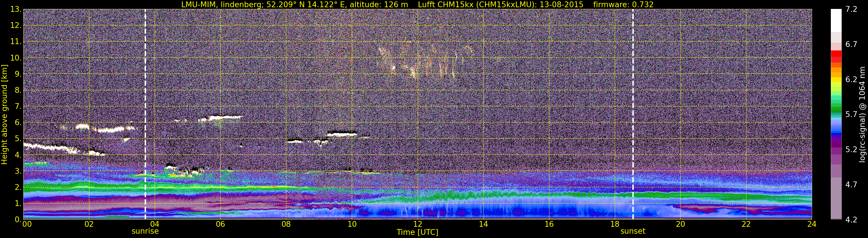
Task: Click height tick label 9.
Action: click(x=18, y=74)
